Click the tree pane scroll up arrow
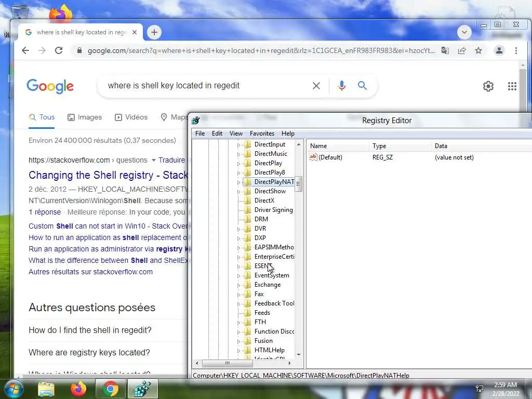532x399 pixels. coord(299,144)
